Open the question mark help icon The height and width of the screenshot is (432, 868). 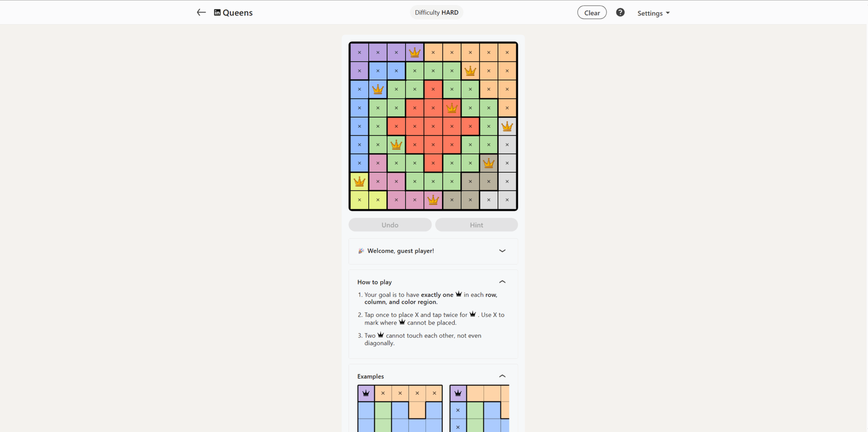coord(620,12)
